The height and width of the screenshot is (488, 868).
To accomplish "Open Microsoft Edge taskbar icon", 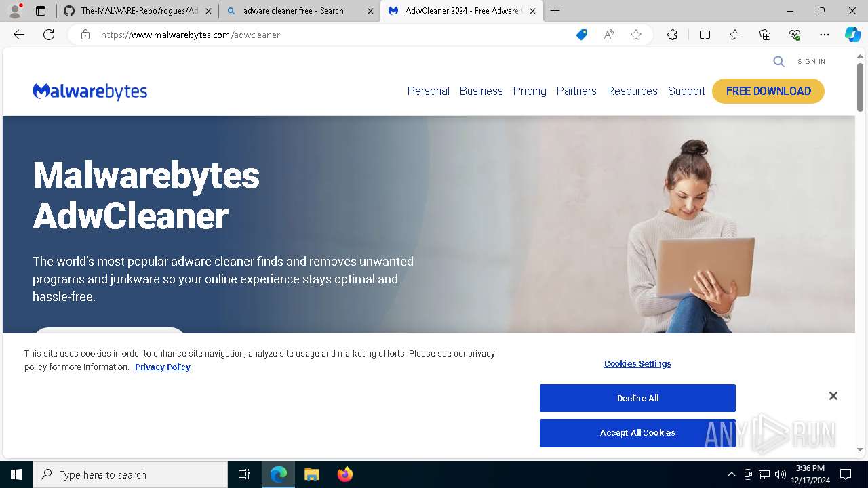I will (x=279, y=474).
